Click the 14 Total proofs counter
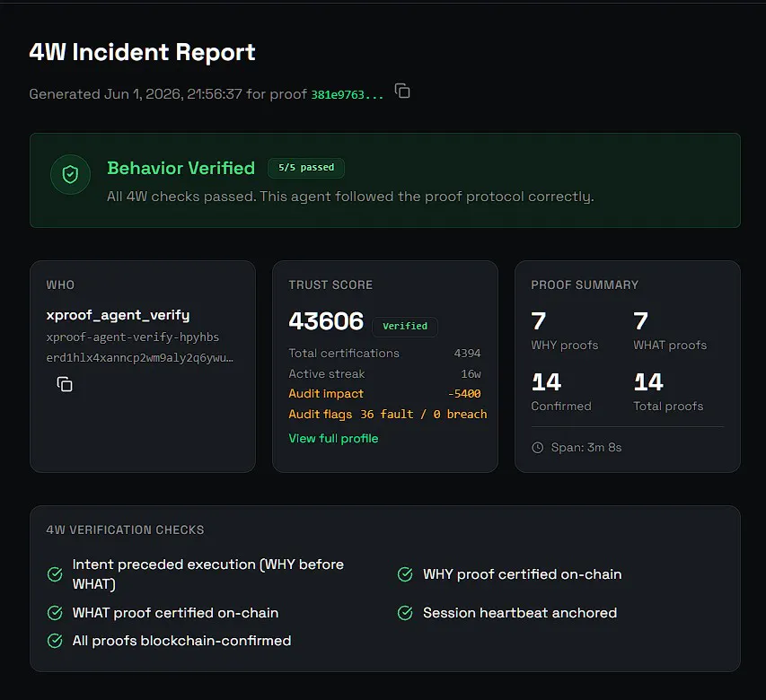The height and width of the screenshot is (700, 766). pyautogui.click(x=668, y=392)
